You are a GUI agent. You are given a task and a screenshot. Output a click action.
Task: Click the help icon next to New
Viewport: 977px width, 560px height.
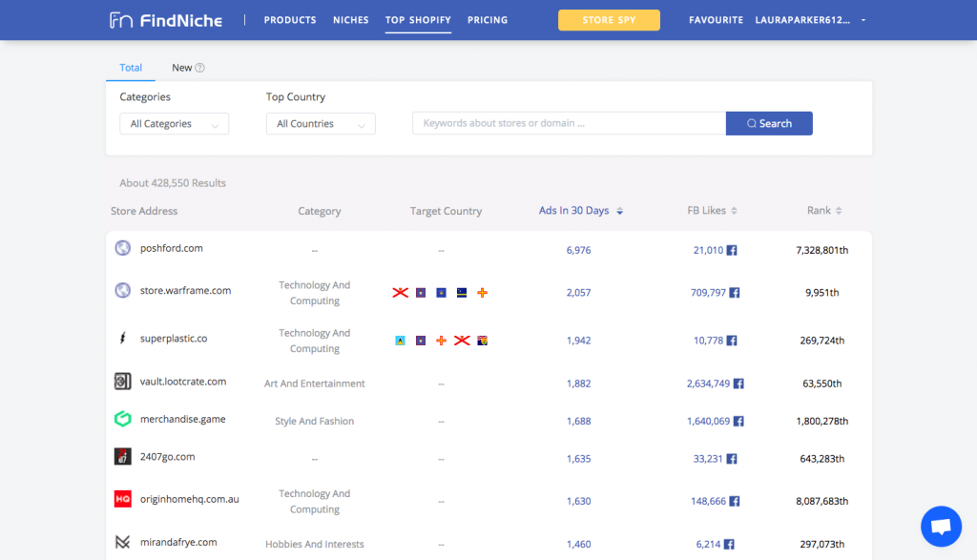point(200,68)
